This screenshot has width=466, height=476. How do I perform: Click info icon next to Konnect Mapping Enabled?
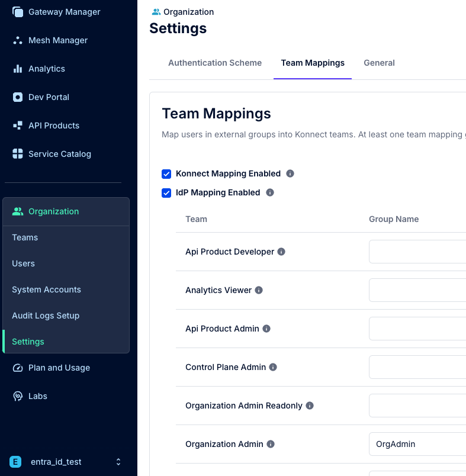(x=290, y=173)
